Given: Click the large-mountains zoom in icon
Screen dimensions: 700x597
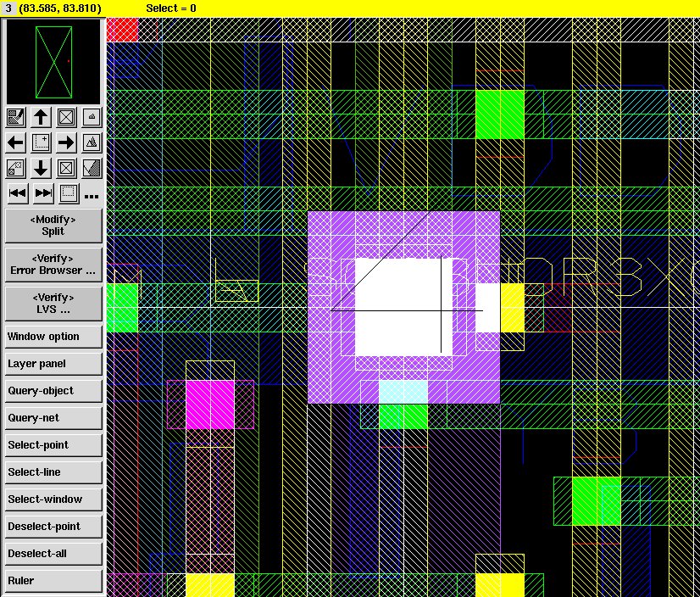Looking at the screenshot, I should tap(92, 142).
